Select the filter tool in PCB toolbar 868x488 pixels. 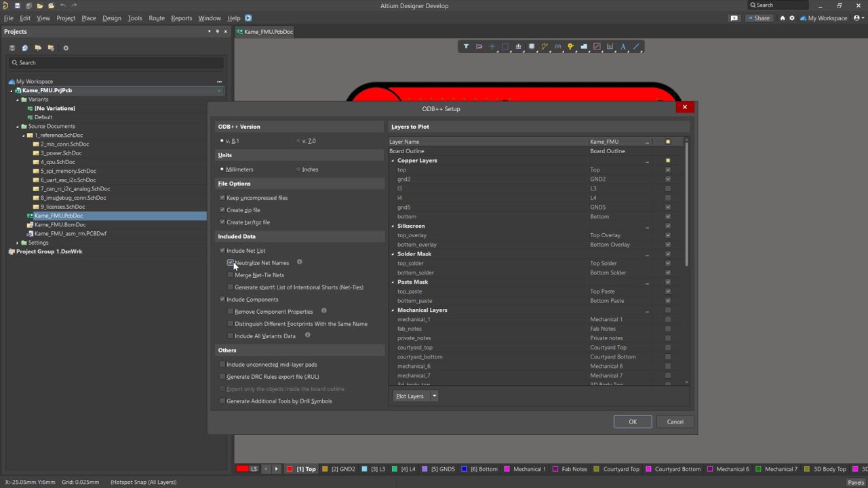pos(466,47)
